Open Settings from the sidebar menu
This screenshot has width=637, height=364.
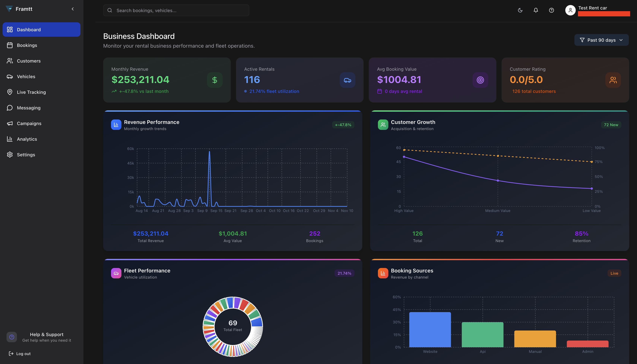point(26,154)
